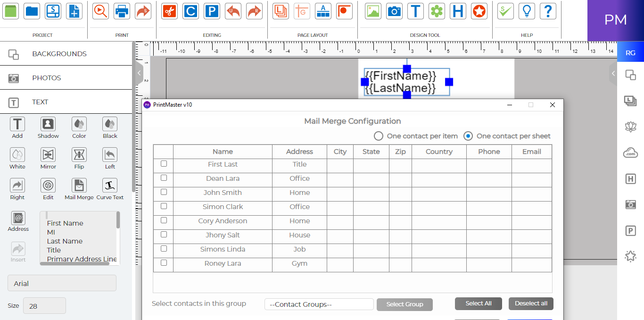This screenshot has width=644, height=320.
Task: Select 'One contact per item' radio
Action: click(x=378, y=136)
